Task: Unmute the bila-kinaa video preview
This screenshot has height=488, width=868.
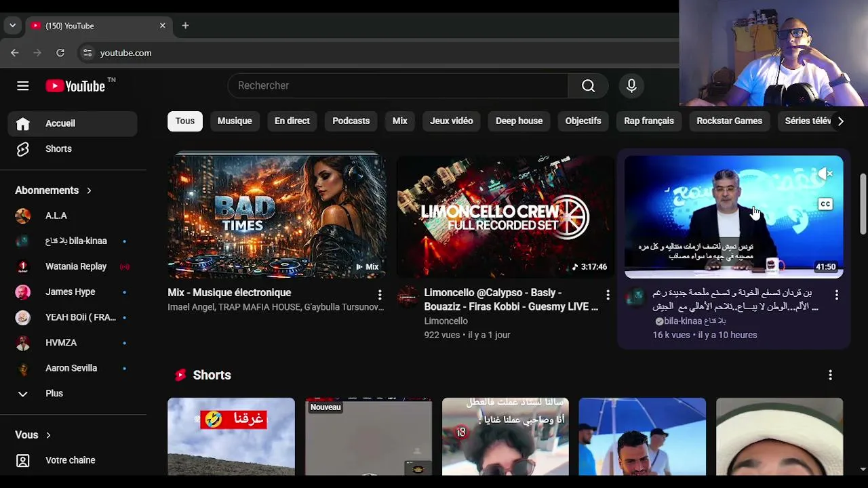Action: pyautogui.click(x=827, y=174)
